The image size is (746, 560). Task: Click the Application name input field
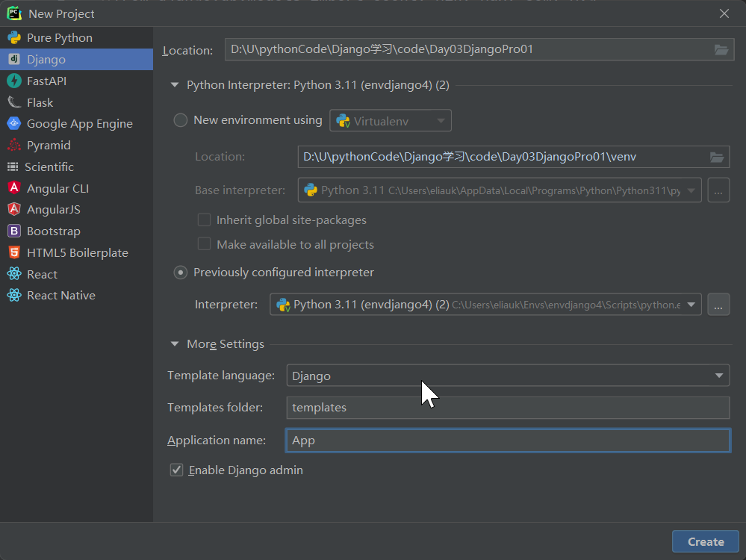coord(508,441)
